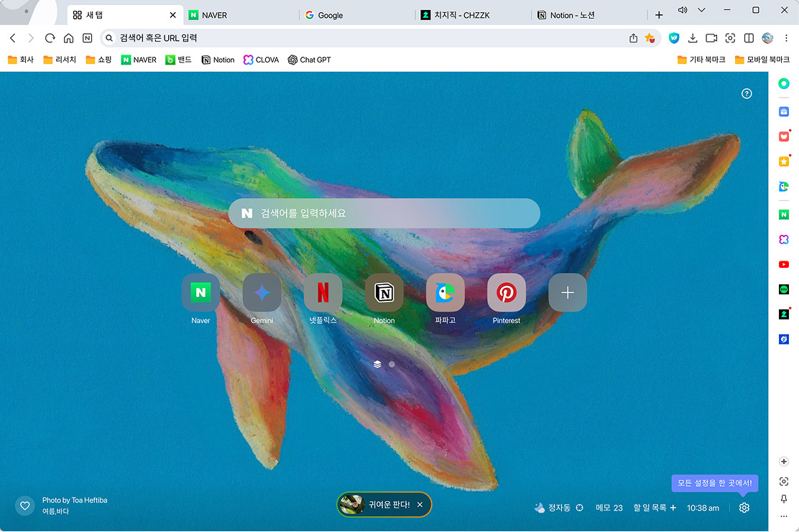Open the 메모 23 memo link
The height and width of the screenshot is (532, 799).
point(609,508)
